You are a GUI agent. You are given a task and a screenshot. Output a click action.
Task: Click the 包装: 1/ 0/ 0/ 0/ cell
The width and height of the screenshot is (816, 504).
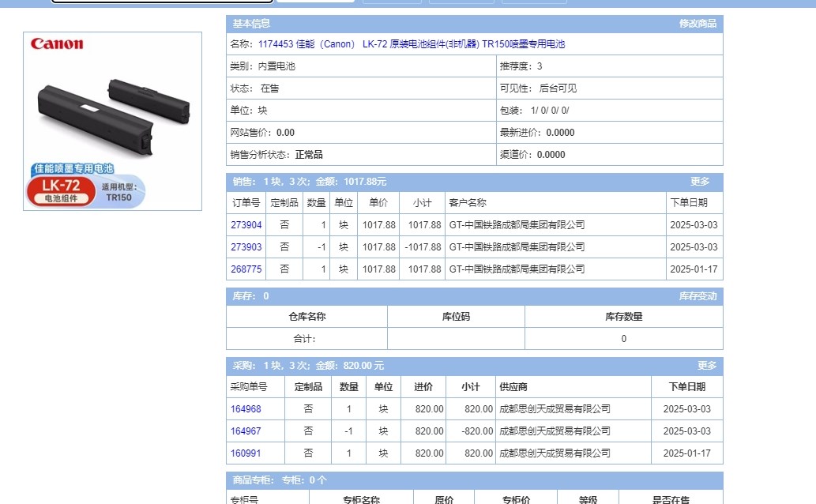pyautogui.click(x=610, y=111)
